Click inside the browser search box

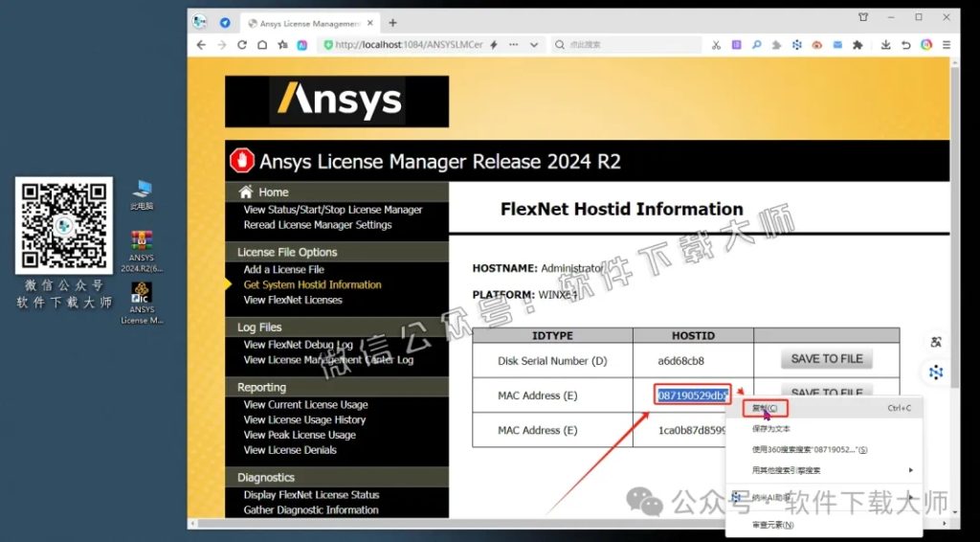click(628, 45)
